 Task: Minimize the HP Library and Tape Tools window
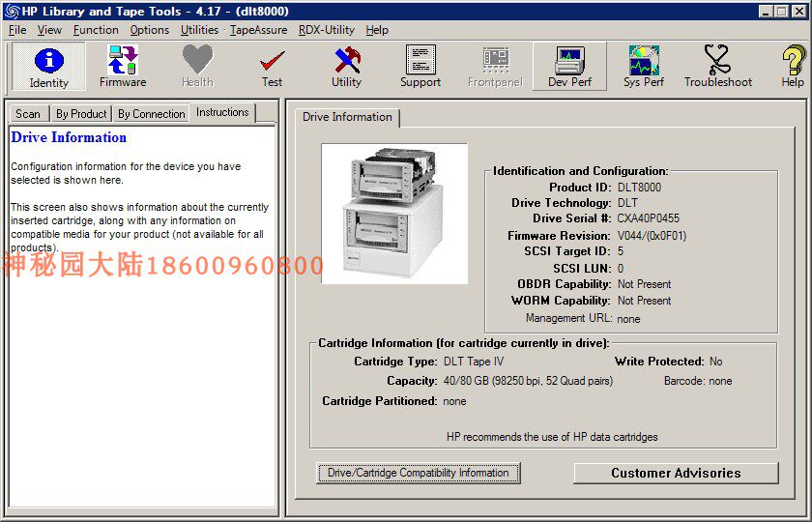point(766,11)
